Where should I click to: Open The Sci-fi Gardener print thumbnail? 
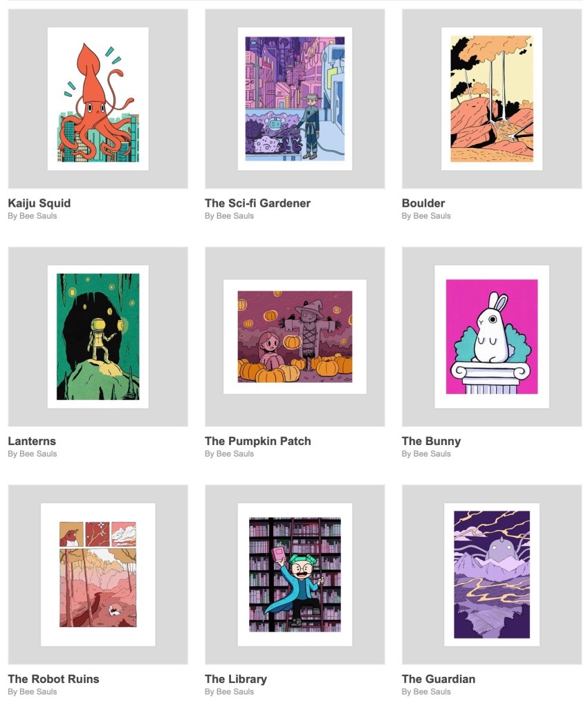coord(295,98)
